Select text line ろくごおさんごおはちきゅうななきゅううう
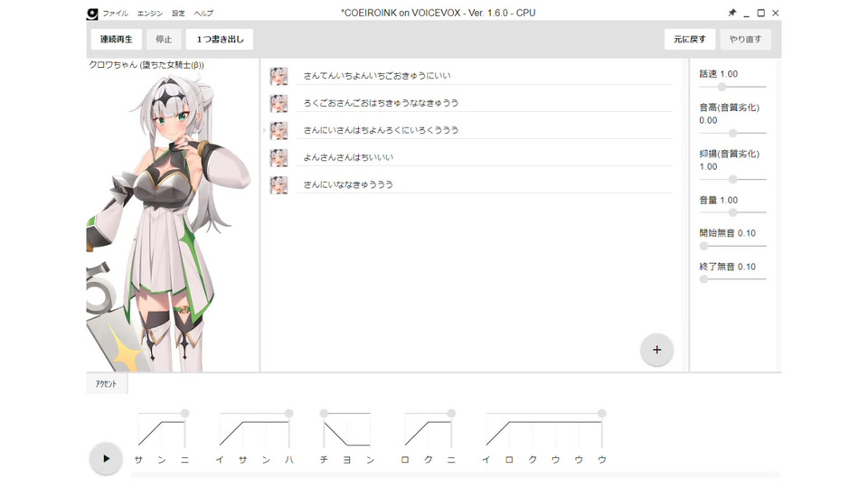Viewport: 868px width, 488px height. pyautogui.click(x=485, y=103)
